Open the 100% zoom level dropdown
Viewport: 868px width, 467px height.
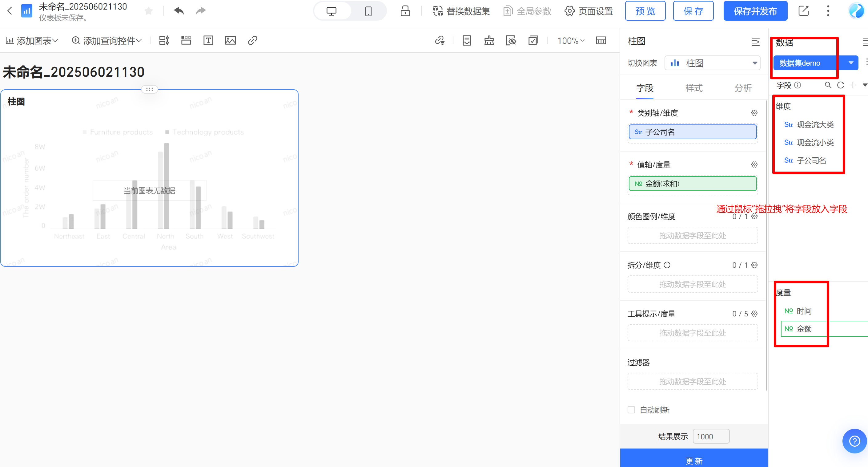(570, 41)
